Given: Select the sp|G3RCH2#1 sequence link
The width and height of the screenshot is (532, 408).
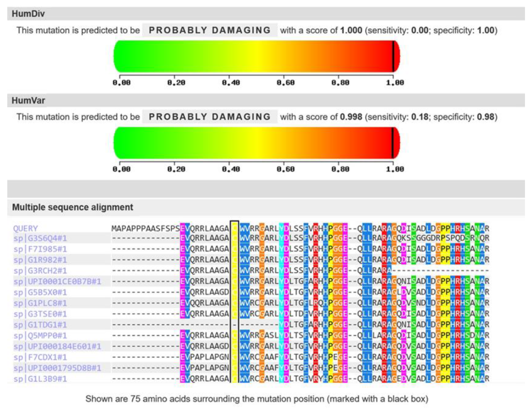Looking at the screenshot, I should tap(40, 271).
